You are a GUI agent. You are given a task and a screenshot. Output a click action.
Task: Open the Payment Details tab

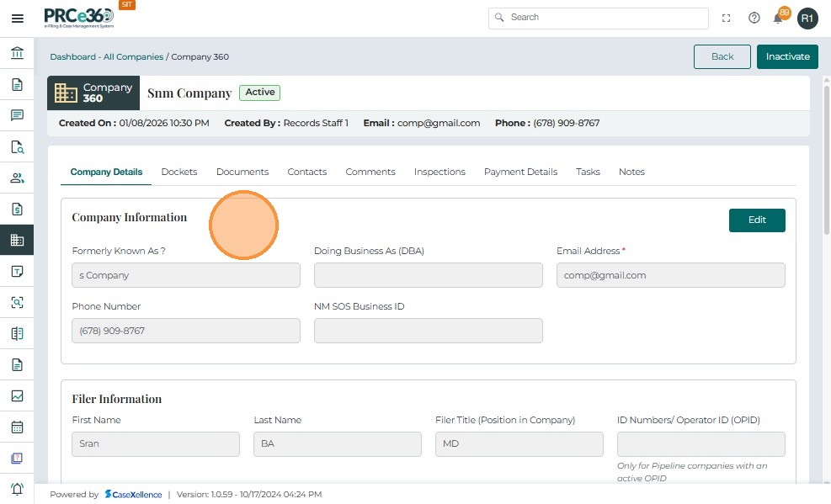pyautogui.click(x=520, y=172)
